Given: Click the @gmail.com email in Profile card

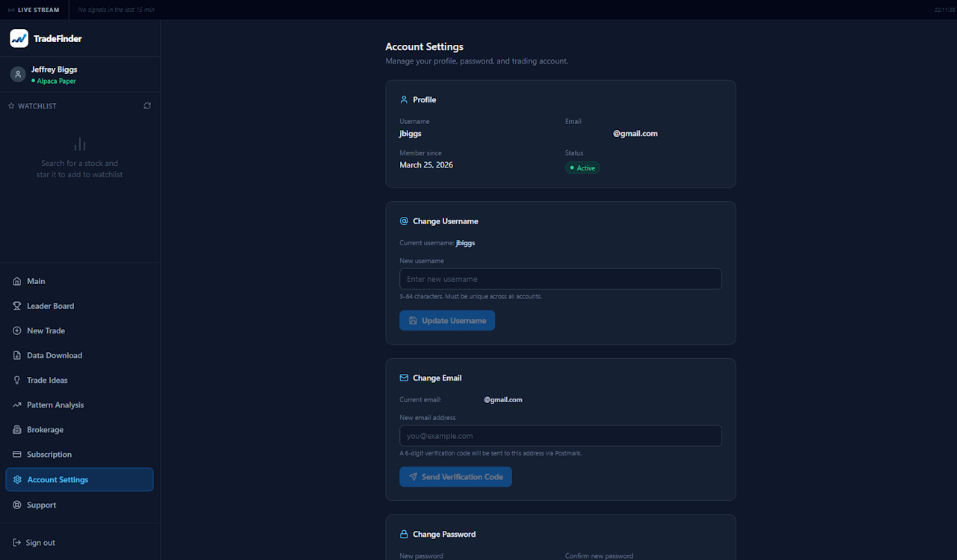Looking at the screenshot, I should coord(636,134).
